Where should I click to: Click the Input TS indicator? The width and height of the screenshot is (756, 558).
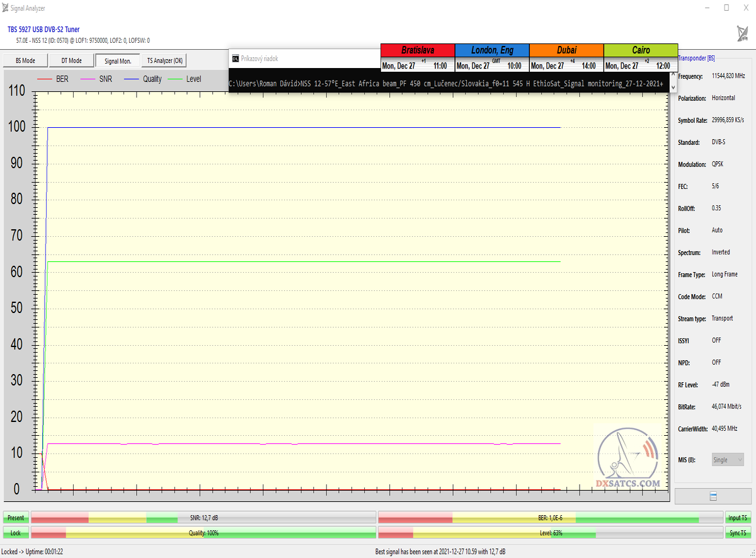point(738,518)
